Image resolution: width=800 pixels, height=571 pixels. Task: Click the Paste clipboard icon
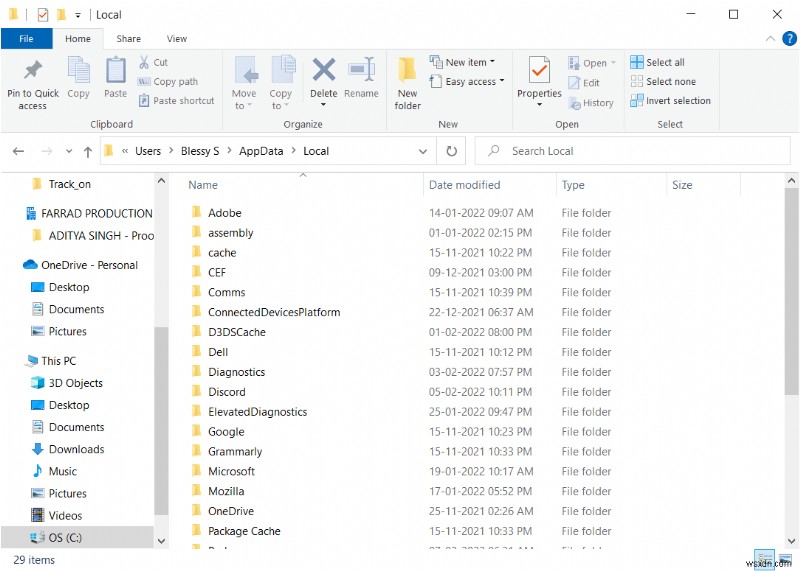point(115,69)
